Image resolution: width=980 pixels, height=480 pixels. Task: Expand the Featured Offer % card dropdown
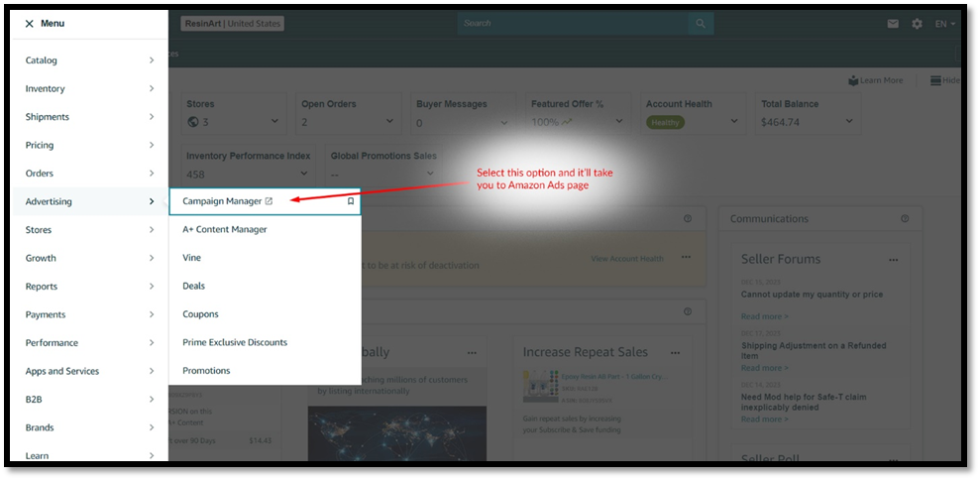tap(619, 121)
